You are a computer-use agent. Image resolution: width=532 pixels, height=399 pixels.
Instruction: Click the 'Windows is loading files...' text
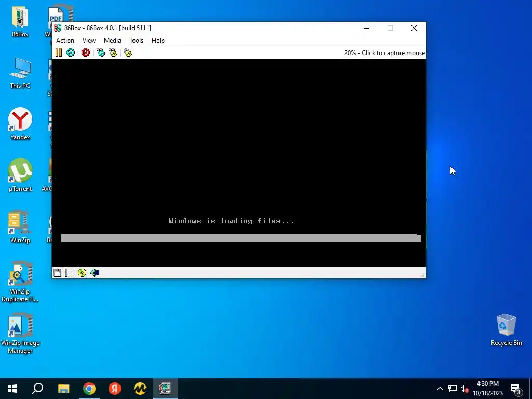tap(231, 221)
